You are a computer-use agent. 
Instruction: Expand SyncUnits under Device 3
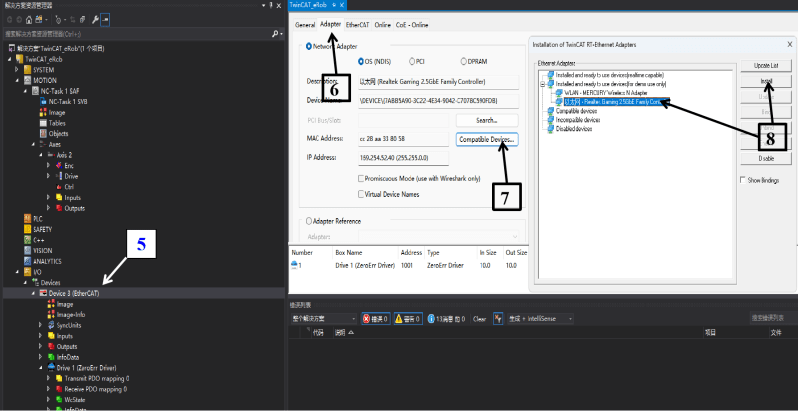coord(41,325)
